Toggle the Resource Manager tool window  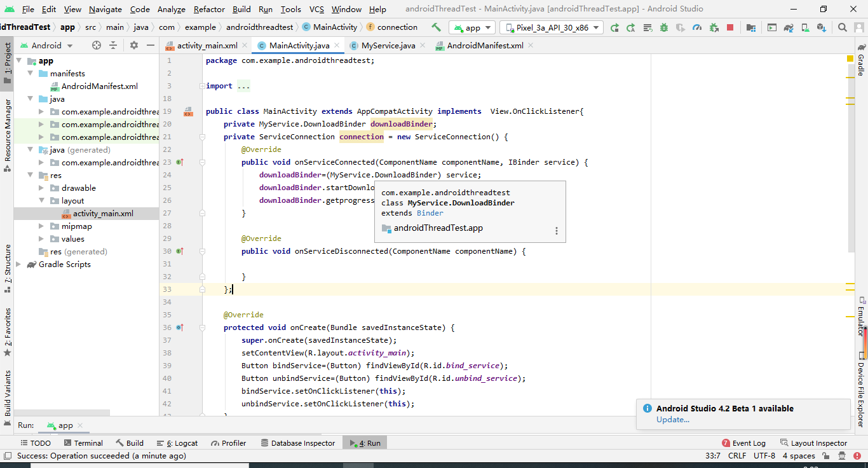(7, 135)
